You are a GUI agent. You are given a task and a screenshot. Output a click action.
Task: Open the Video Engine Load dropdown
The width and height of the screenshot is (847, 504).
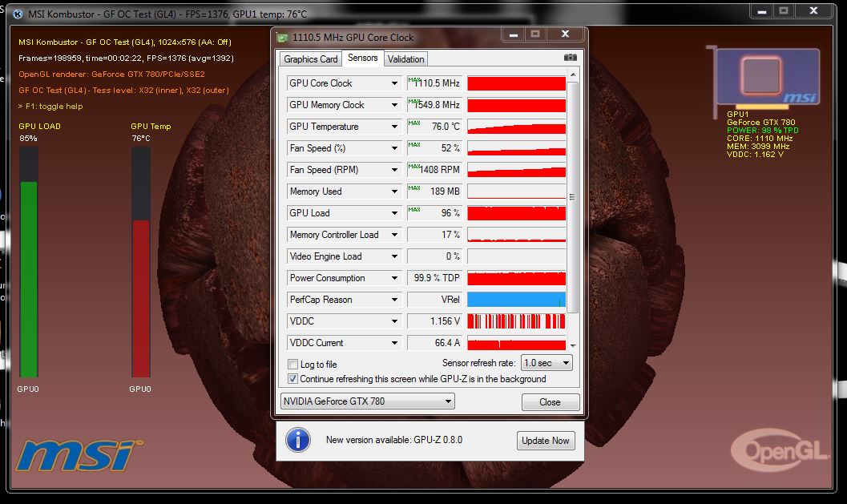pos(394,256)
